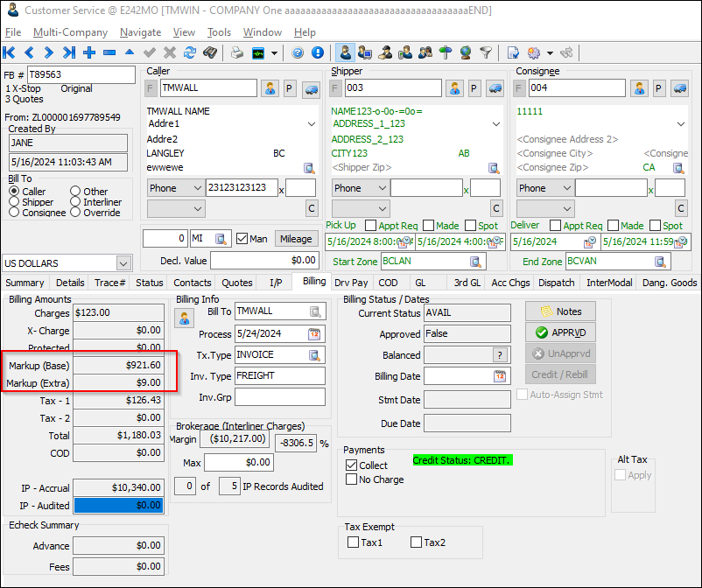Switch to the Quotes tab

(x=237, y=283)
